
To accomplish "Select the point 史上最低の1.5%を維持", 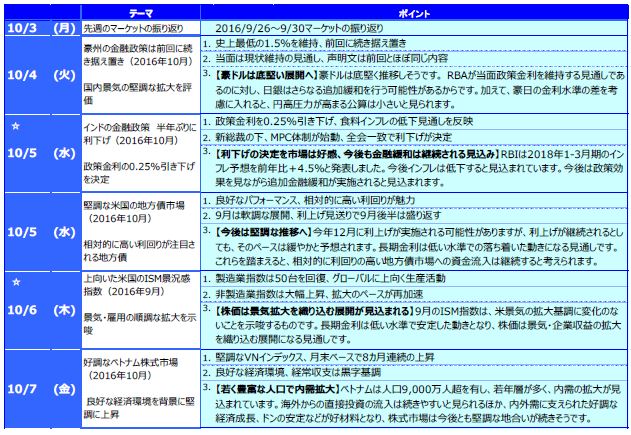I will [x=300, y=43].
